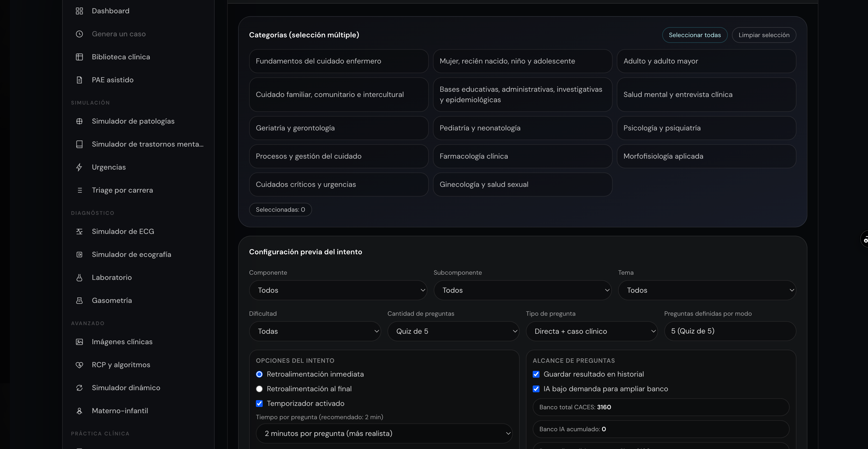The image size is (868, 449).
Task: Click the Simulador de ECG waveform icon
Action: (79, 231)
